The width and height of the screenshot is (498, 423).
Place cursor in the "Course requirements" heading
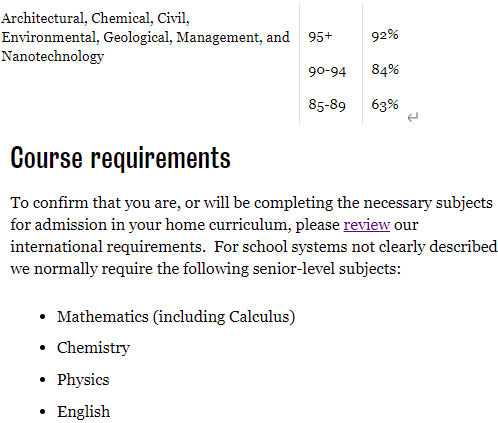tap(120, 157)
